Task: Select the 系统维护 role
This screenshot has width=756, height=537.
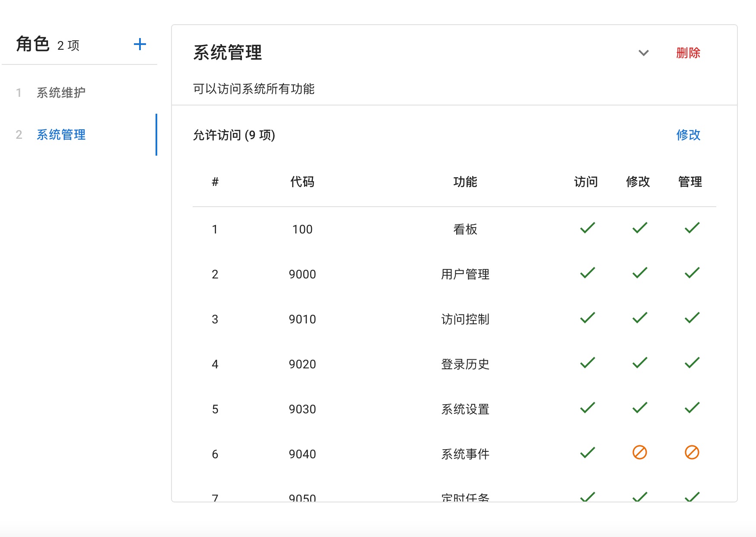Action: tap(61, 93)
